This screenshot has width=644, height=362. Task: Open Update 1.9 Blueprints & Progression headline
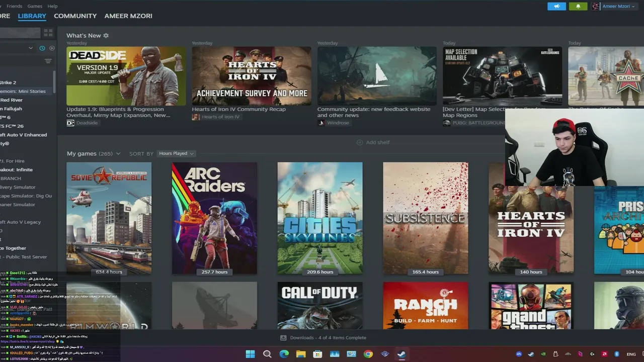[x=118, y=112]
